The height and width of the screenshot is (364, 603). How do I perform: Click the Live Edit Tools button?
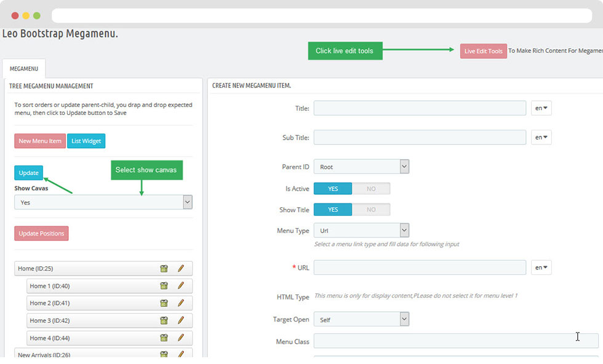(484, 51)
